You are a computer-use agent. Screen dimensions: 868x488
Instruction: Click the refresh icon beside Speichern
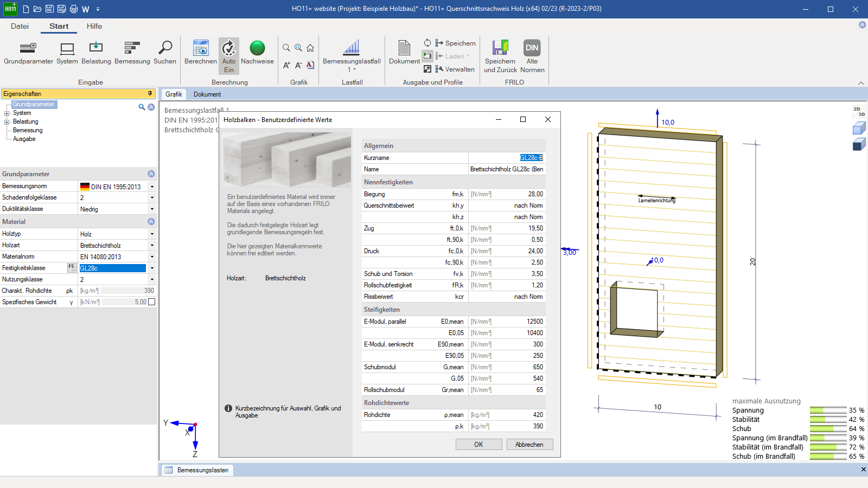pyautogui.click(x=427, y=43)
